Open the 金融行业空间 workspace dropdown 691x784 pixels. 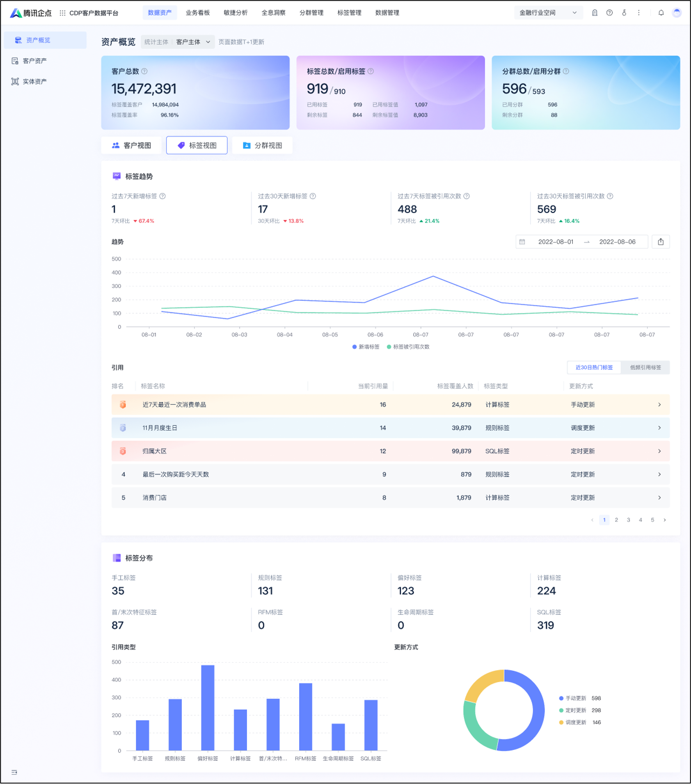click(548, 13)
